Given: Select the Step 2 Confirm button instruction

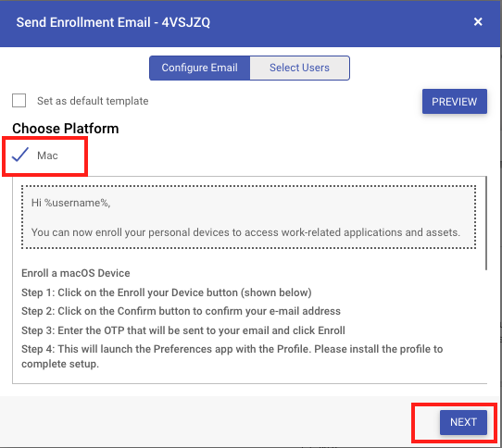Looking at the screenshot, I should tap(181, 311).
